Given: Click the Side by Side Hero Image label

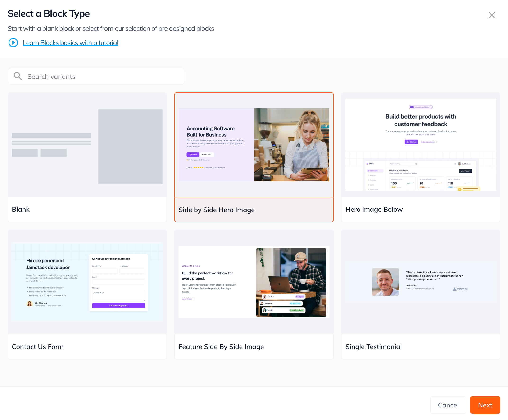Looking at the screenshot, I should point(217,210).
